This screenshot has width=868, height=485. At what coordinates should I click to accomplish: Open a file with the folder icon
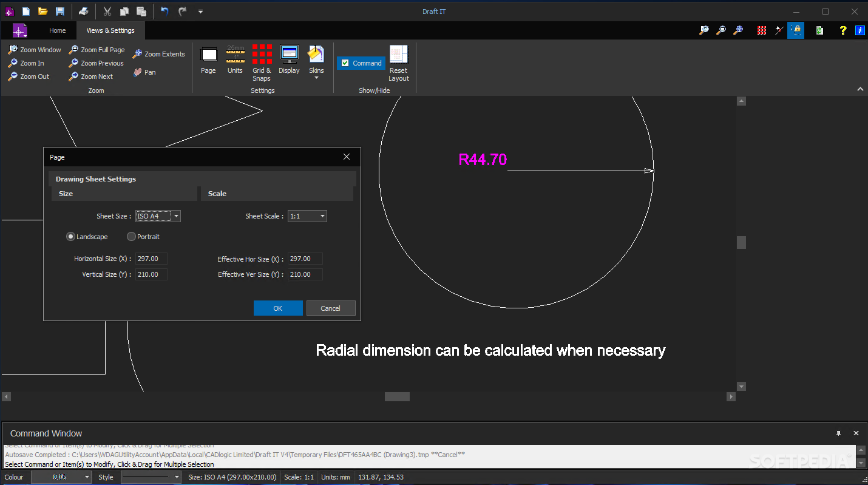coord(43,12)
